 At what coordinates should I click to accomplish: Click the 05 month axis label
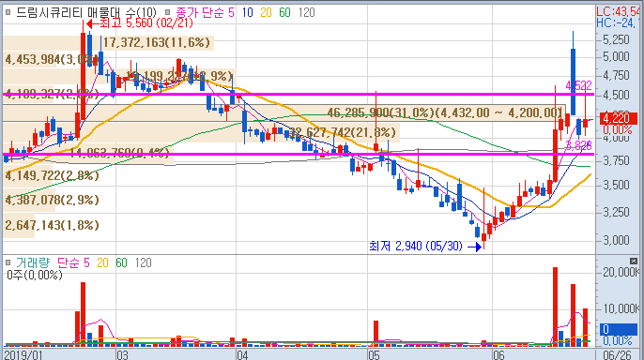click(x=374, y=354)
